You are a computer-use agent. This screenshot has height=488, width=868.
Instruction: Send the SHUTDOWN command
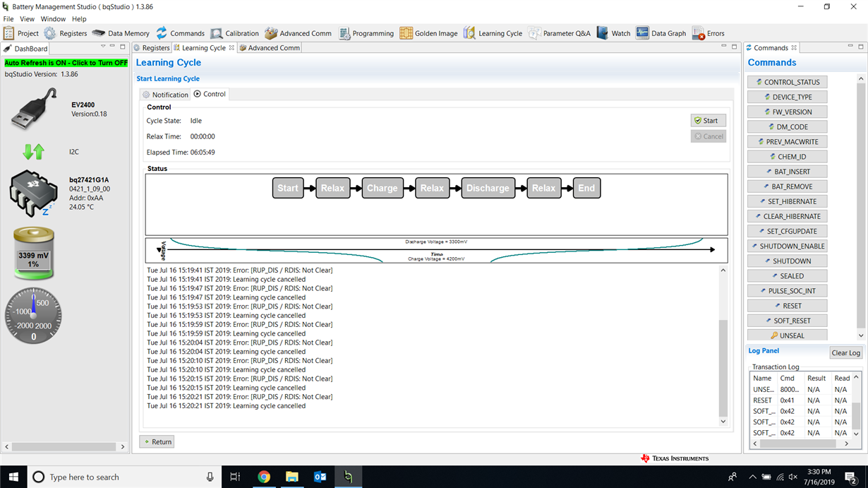coord(788,261)
